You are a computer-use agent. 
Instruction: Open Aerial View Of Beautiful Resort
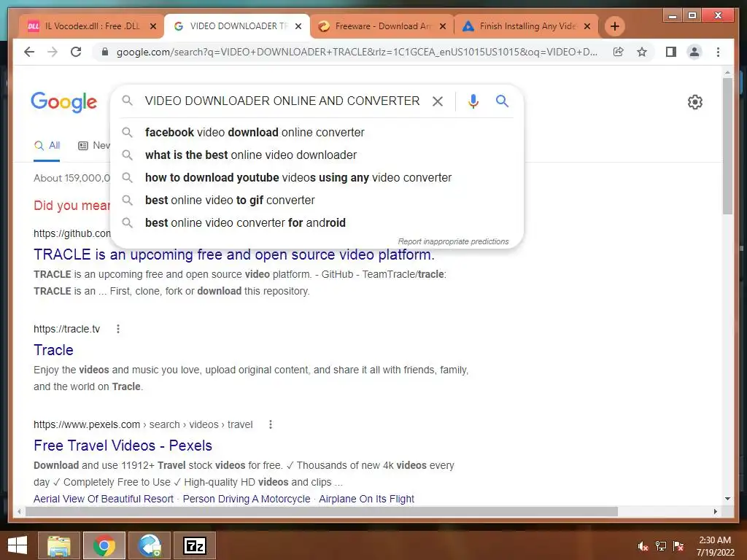point(104,499)
